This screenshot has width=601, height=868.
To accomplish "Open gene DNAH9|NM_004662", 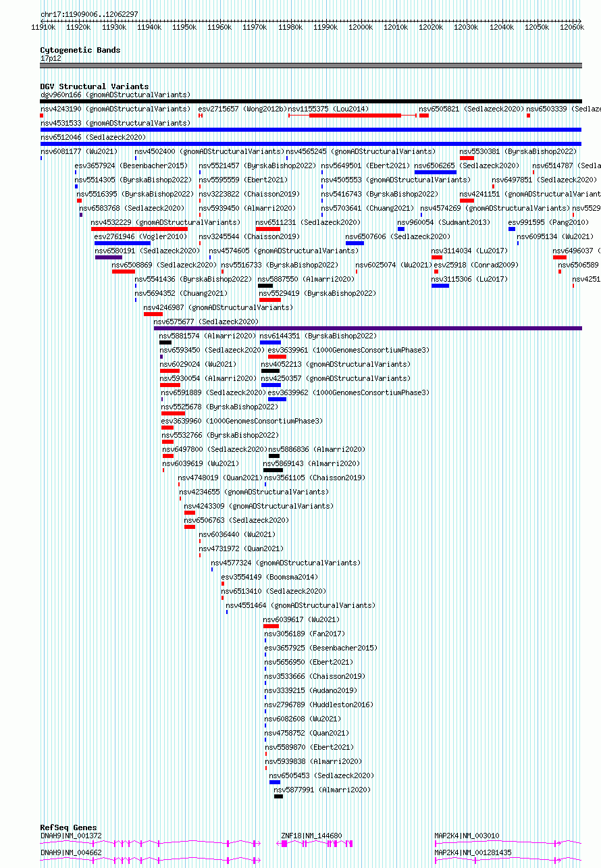I will (x=71, y=852).
